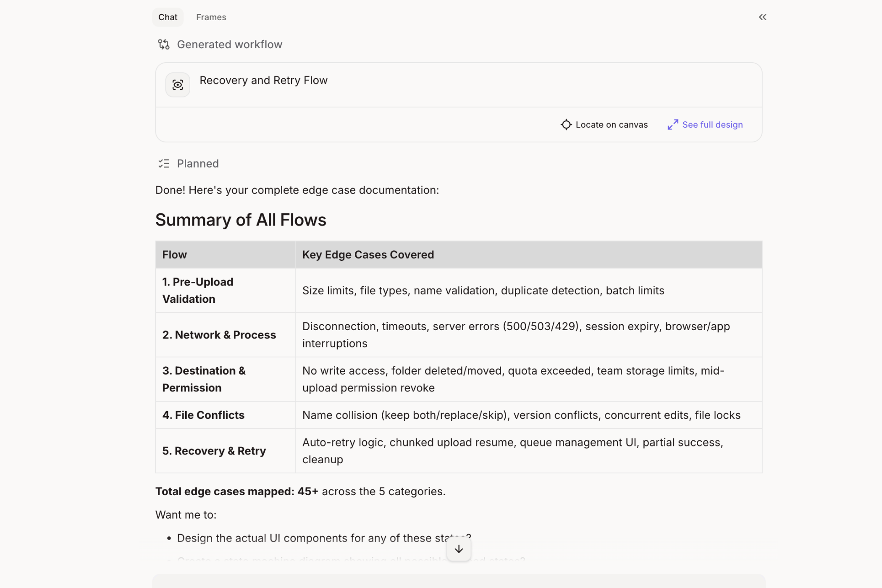The image size is (882, 588).
Task: Select the Chat tab
Action: pos(168,17)
